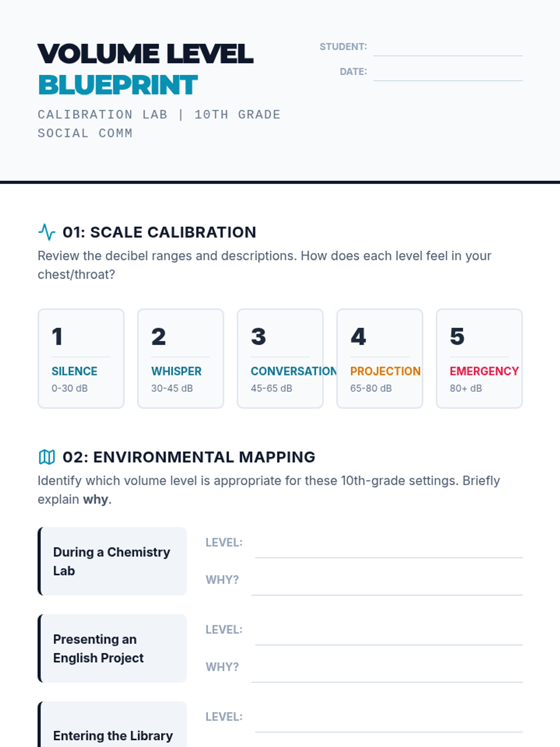Select the level 2 Whisper card

point(181,359)
